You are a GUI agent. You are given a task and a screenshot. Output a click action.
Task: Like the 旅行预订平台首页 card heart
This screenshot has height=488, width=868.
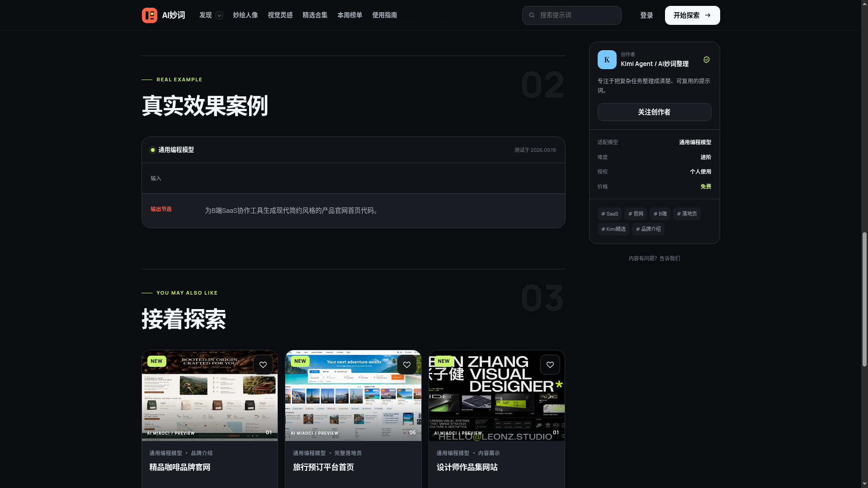click(x=407, y=365)
